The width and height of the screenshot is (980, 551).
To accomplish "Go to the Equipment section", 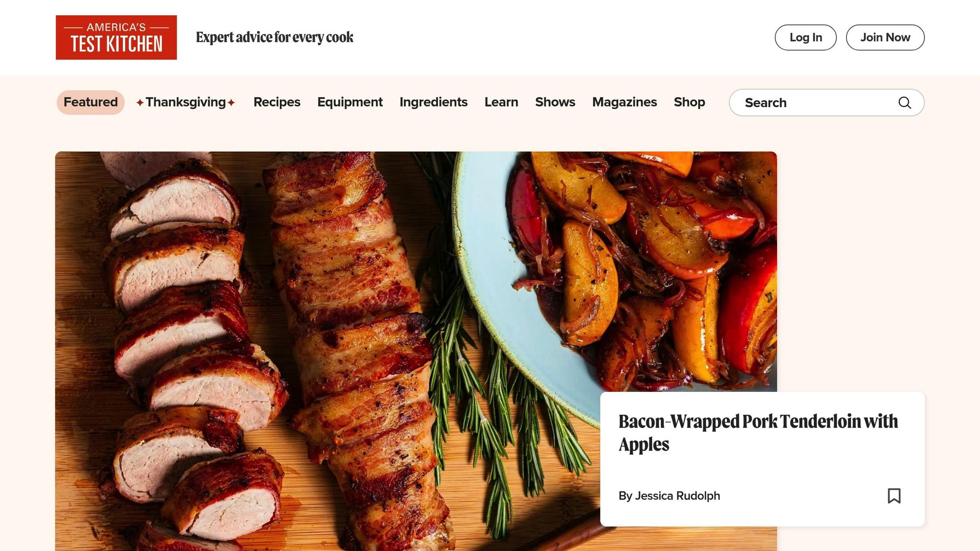I will (x=350, y=102).
